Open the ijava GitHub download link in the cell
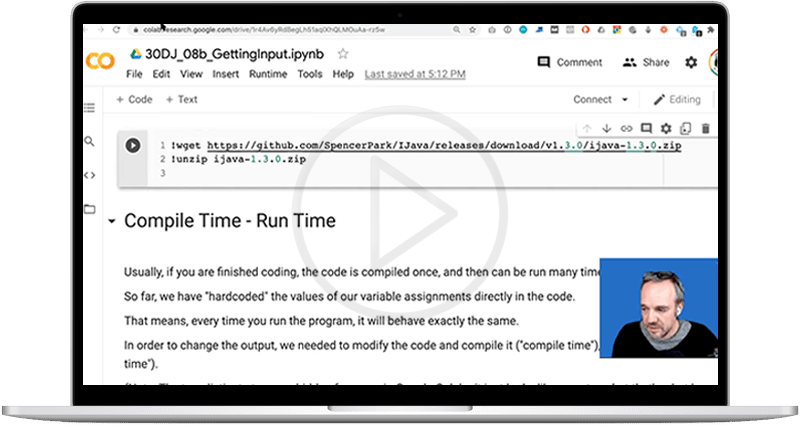 (x=444, y=145)
